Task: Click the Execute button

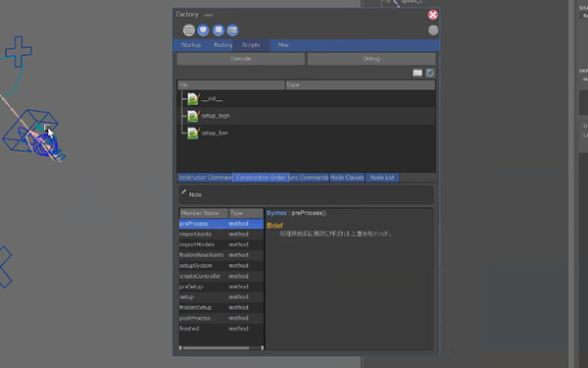Action: coord(241,59)
